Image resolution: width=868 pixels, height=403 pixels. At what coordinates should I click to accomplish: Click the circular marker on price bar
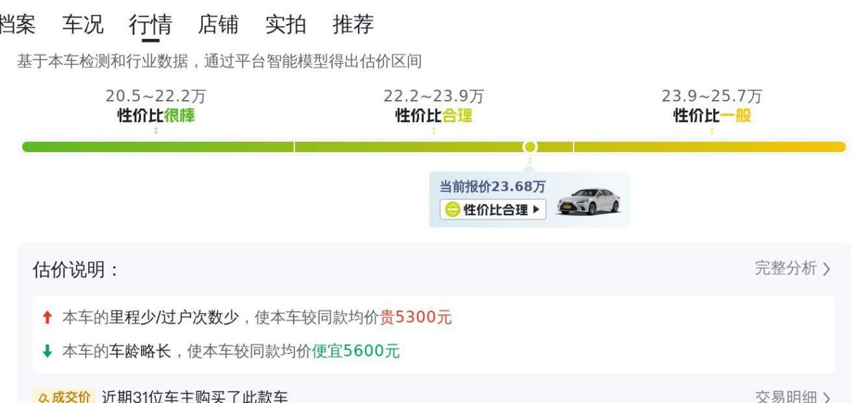pyautogui.click(x=529, y=147)
